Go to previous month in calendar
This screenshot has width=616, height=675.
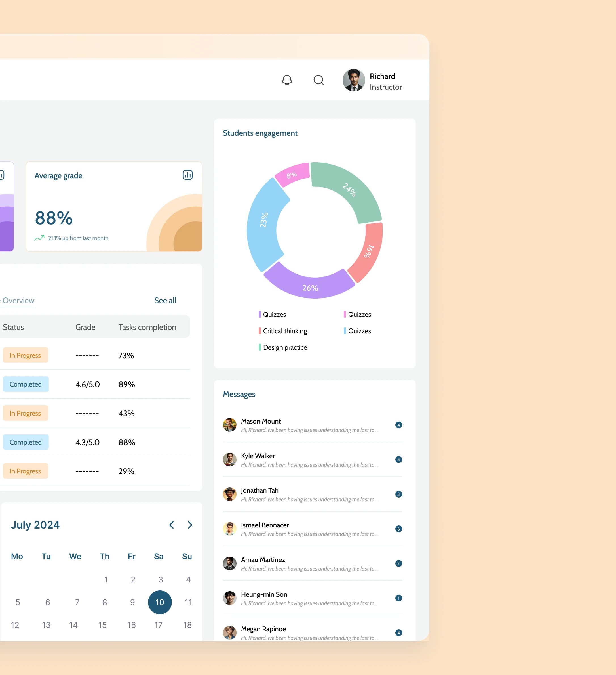point(172,525)
